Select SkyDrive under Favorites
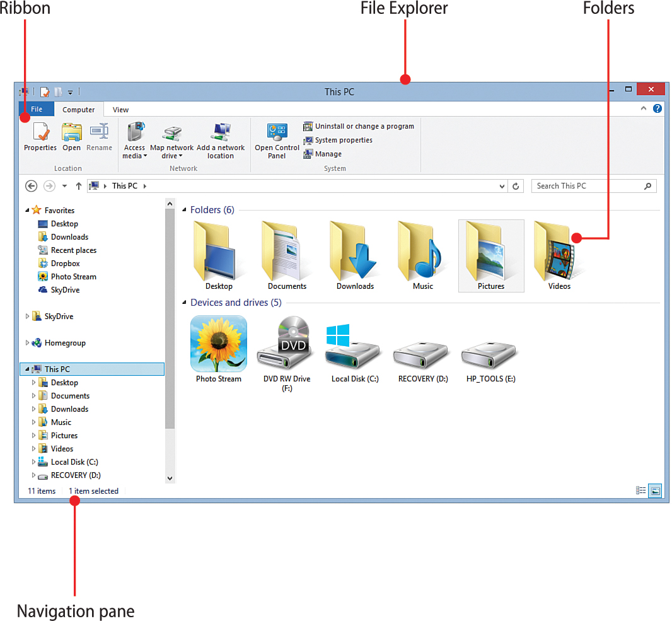 59,290
